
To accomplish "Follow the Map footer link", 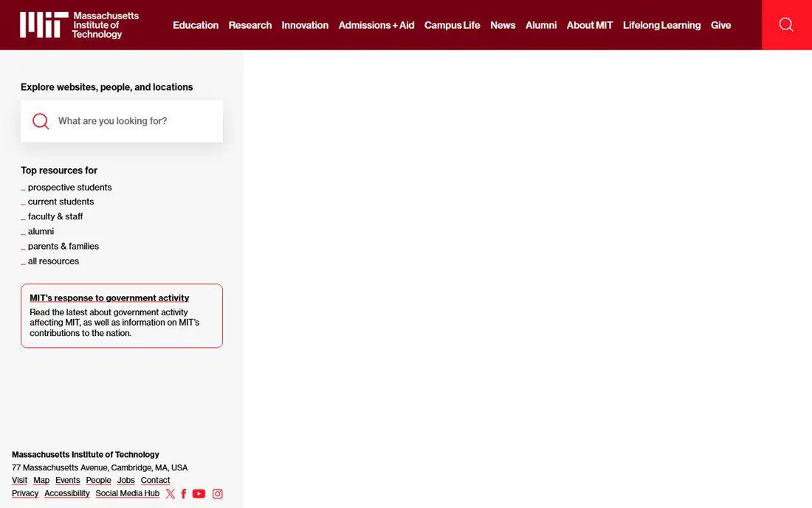I will coord(41,480).
